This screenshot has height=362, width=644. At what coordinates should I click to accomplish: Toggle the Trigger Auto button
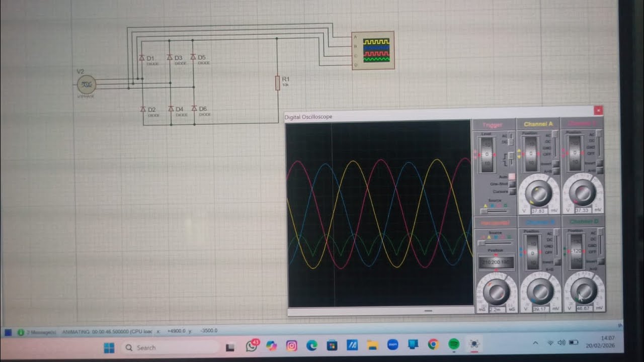tap(512, 176)
